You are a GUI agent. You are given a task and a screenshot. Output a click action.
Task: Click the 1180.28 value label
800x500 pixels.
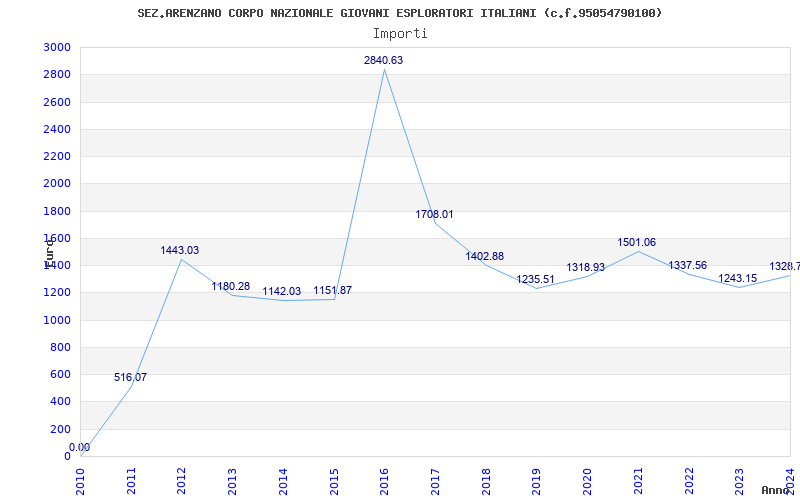click(x=231, y=287)
